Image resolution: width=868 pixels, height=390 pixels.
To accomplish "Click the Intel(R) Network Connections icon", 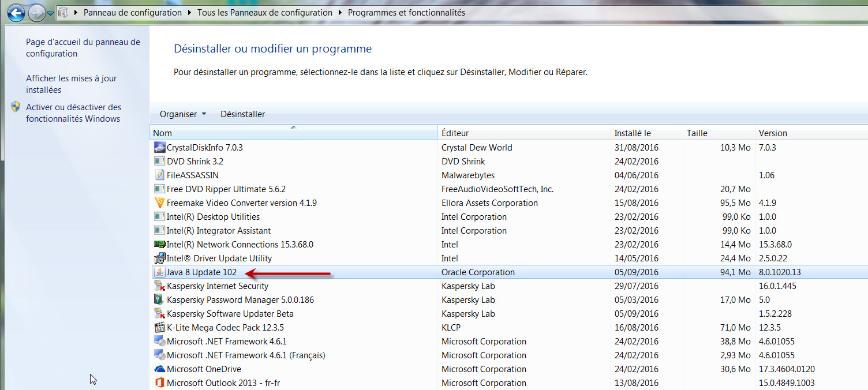I will 160,244.
